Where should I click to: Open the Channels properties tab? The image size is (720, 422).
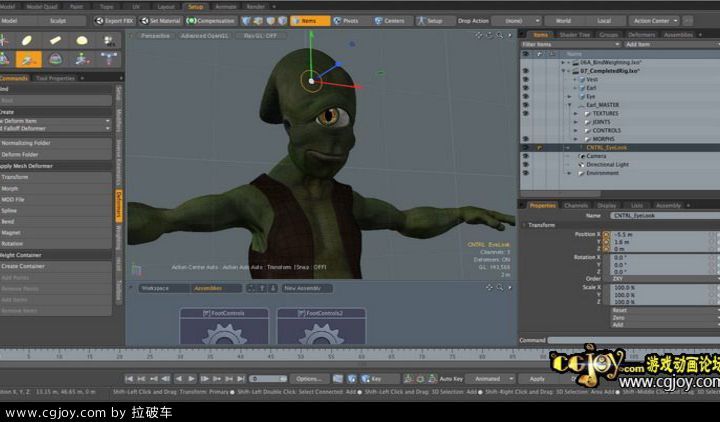click(576, 205)
